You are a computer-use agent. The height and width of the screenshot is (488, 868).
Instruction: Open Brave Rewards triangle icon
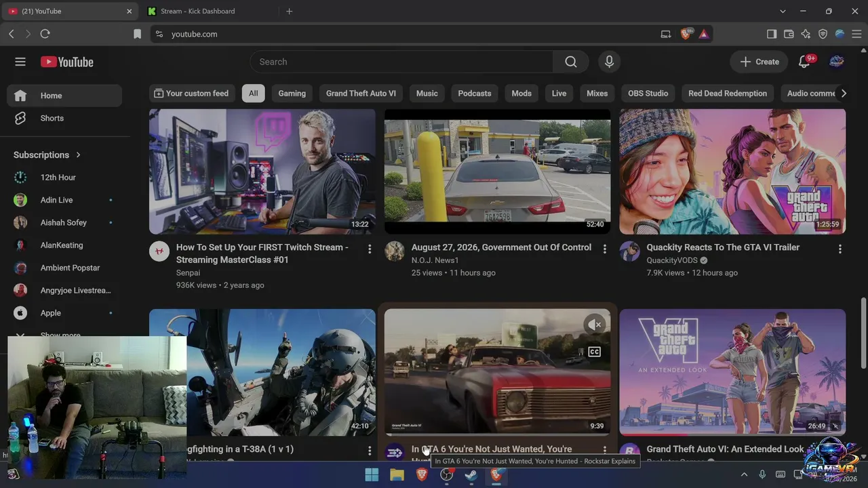704,34
